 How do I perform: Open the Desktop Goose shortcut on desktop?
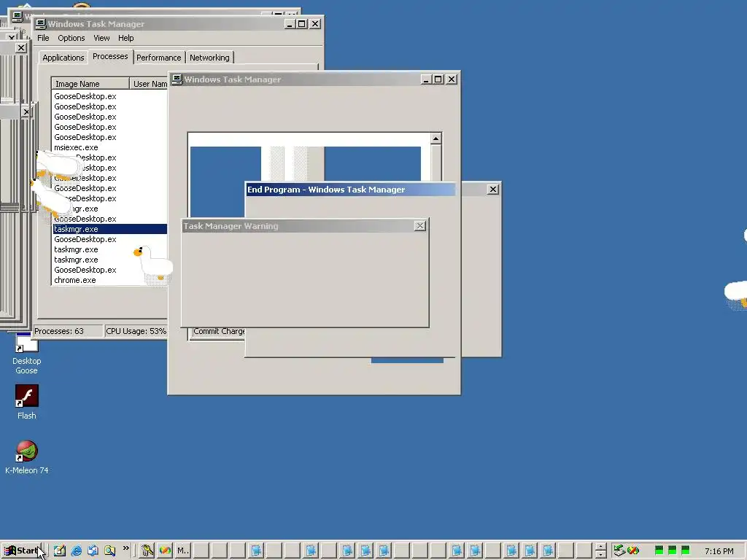pos(27,354)
